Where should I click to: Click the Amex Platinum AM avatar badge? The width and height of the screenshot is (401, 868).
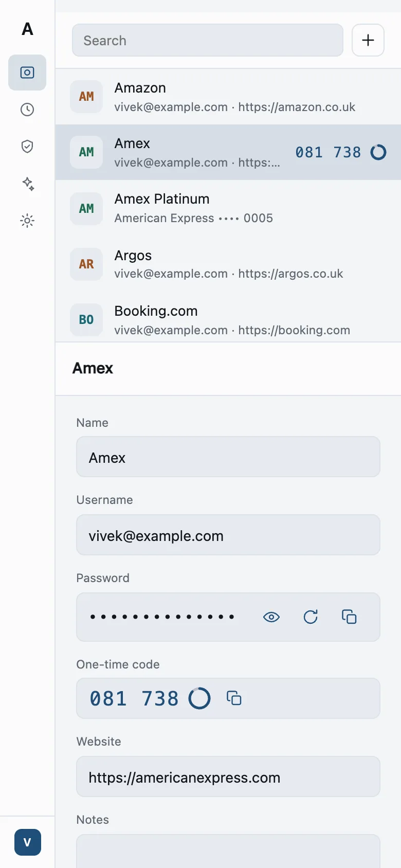click(86, 208)
